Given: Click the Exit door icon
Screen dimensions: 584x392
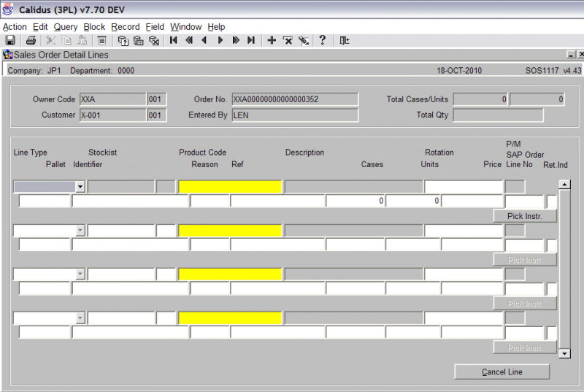Looking at the screenshot, I should pos(344,40).
